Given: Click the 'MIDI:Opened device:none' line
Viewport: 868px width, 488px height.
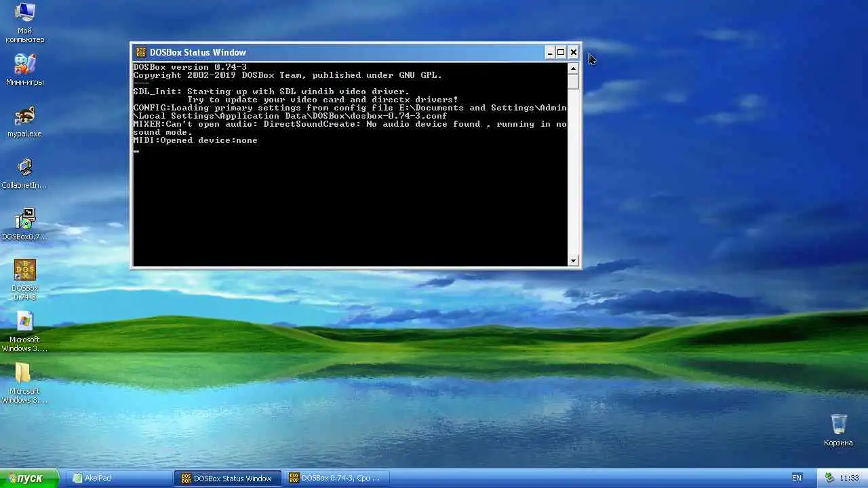Looking at the screenshot, I should [195, 140].
